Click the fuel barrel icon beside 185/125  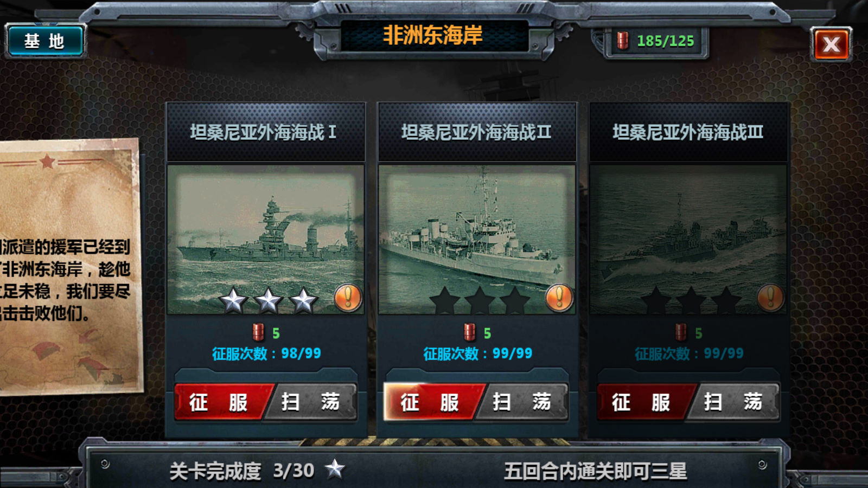pos(623,41)
